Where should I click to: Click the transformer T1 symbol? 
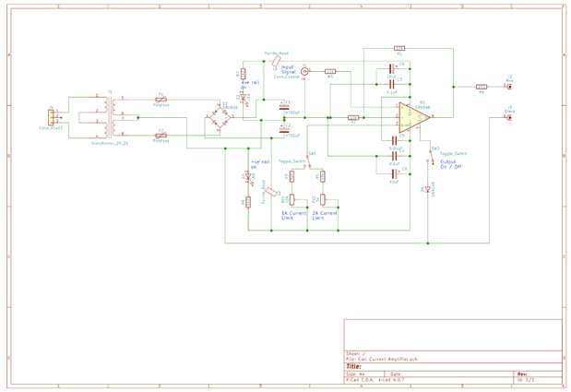click(110, 117)
